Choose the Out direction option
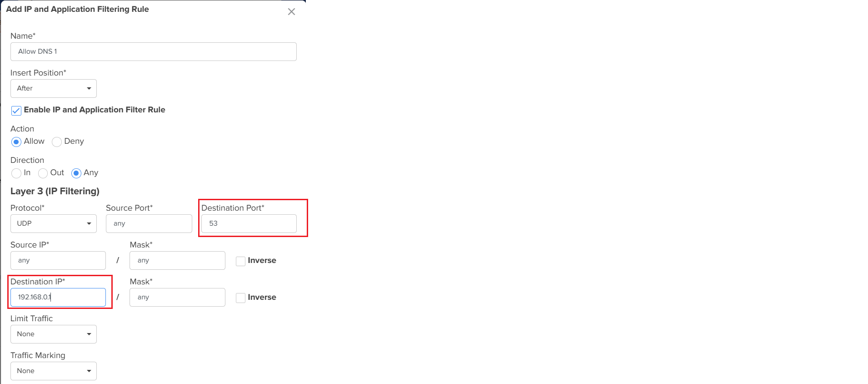Image resolution: width=868 pixels, height=384 pixels. pyautogui.click(x=43, y=173)
